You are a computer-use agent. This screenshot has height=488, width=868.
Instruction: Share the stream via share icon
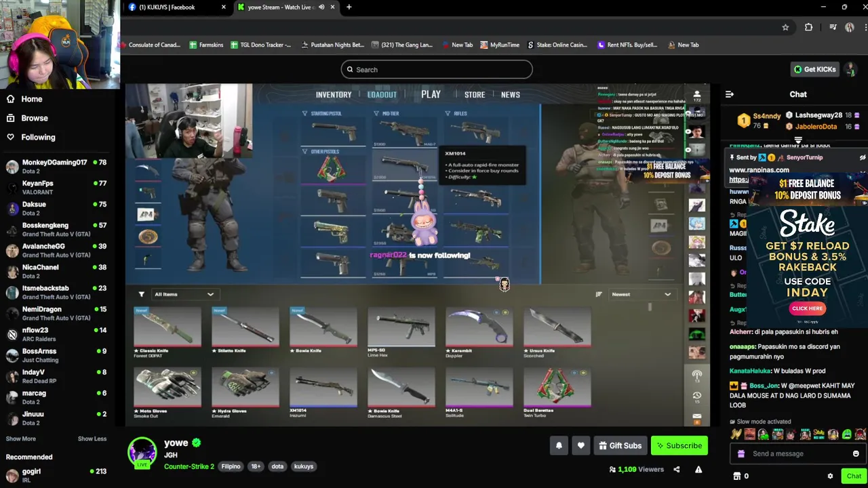(676, 469)
